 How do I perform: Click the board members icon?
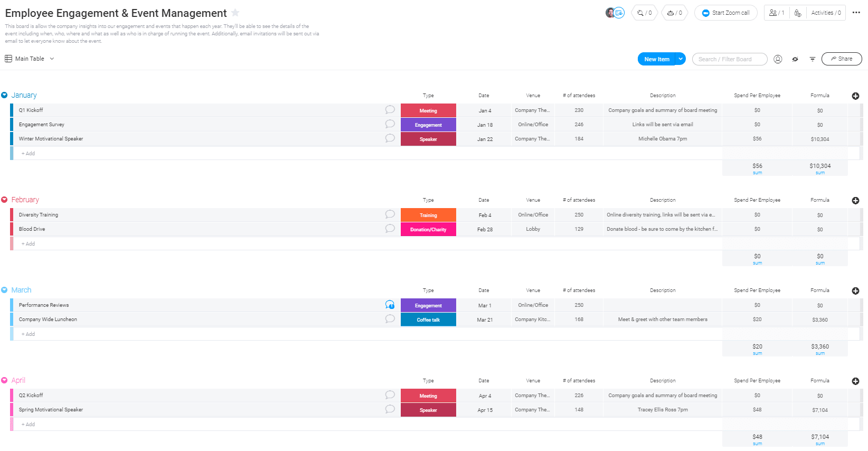coord(776,13)
